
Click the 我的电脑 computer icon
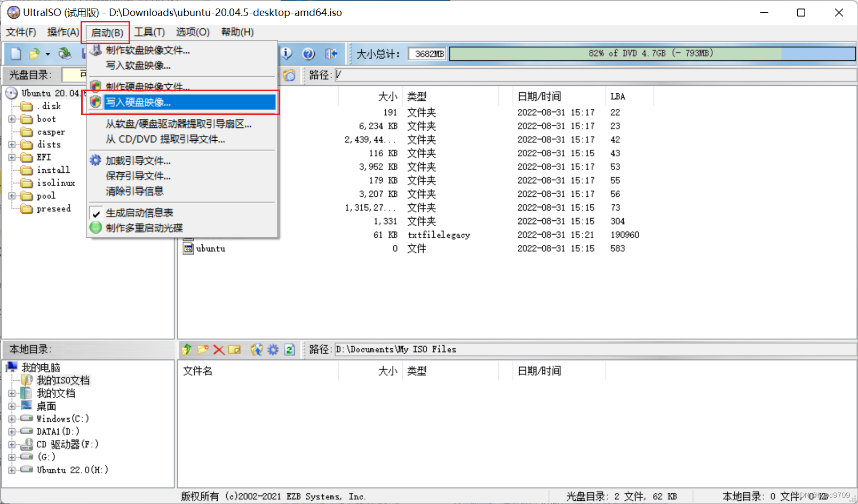click(x=12, y=367)
